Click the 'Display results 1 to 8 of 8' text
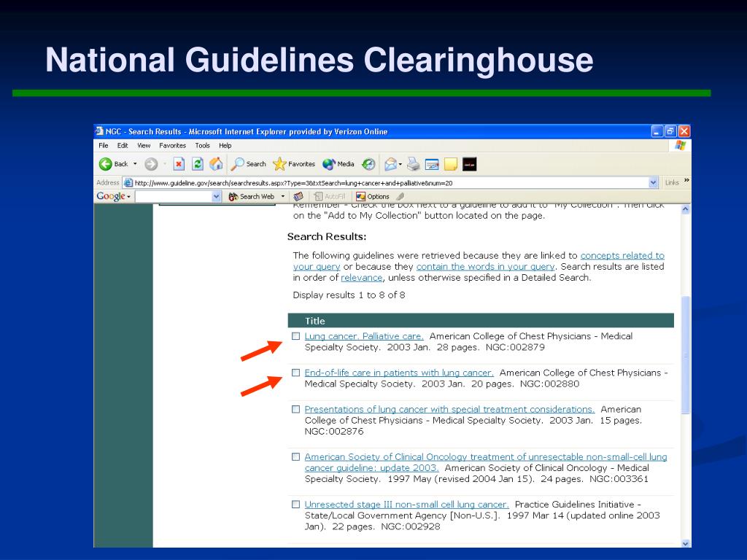Image resolution: width=747 pixels, height=560 pixels. 349,295
